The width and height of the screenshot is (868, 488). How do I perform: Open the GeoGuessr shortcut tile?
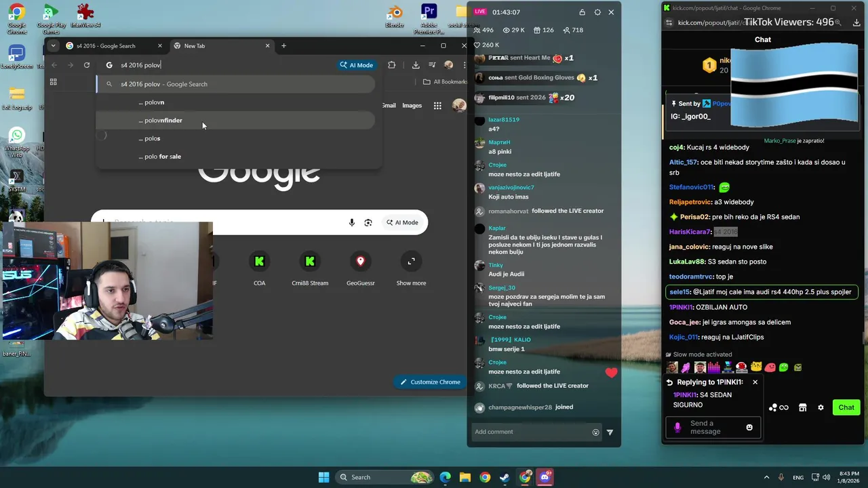click(361, 268)
